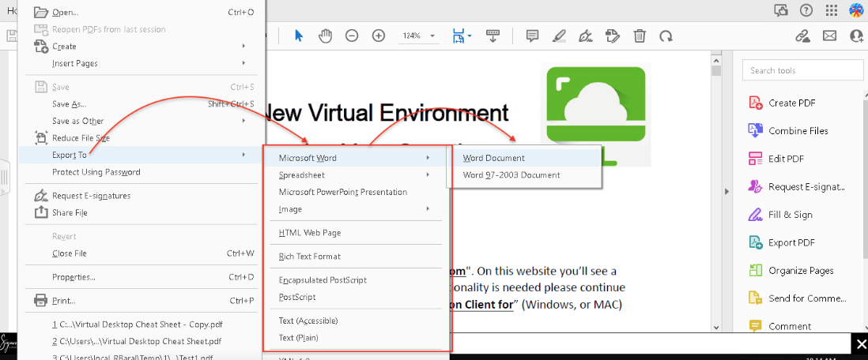Collapse the right tools pane arrow
The height and width of the screenshot is (360, 868).
click(x=726, y=192)
